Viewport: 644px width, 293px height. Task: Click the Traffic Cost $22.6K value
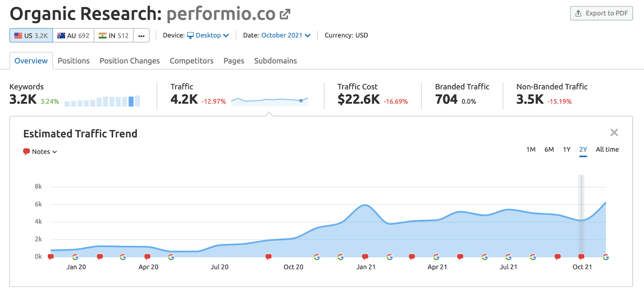click(359, 99)
